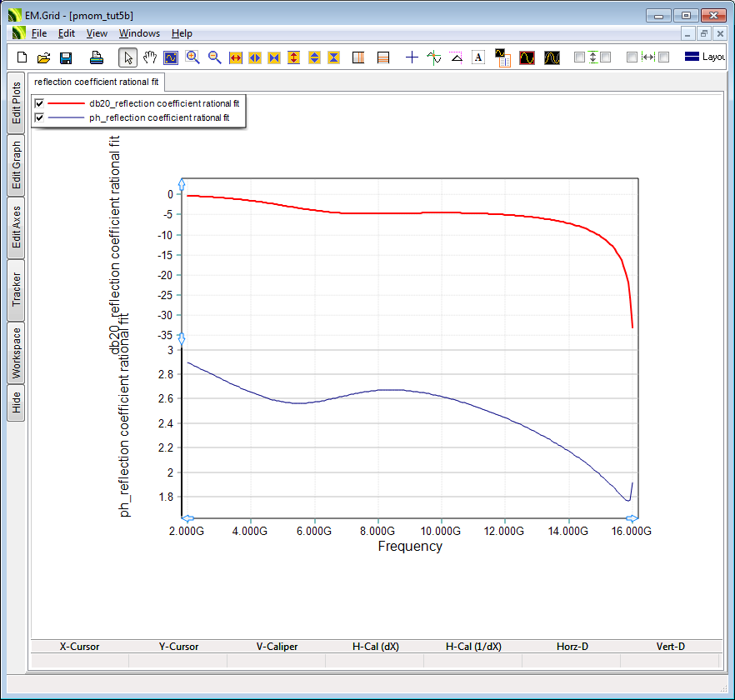
Task: Add a crosshair cursor using plus icon
Action: (412, 57)
